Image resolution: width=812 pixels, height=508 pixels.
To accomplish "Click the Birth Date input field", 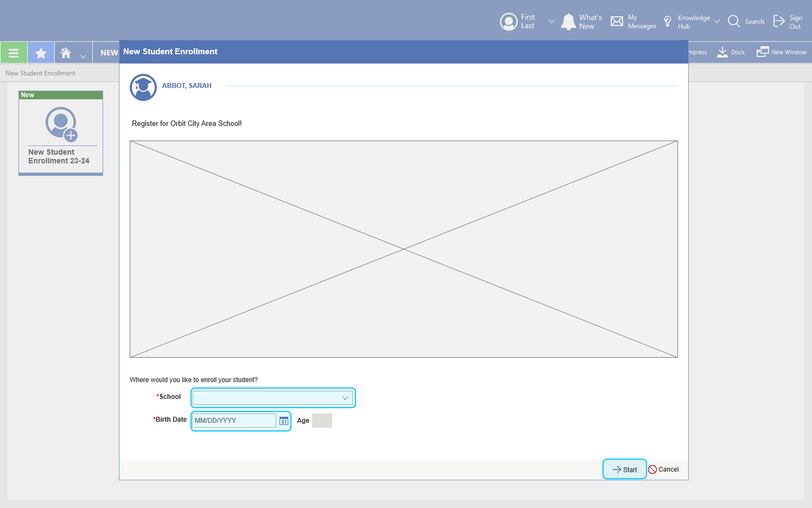I will pos(234,420).
